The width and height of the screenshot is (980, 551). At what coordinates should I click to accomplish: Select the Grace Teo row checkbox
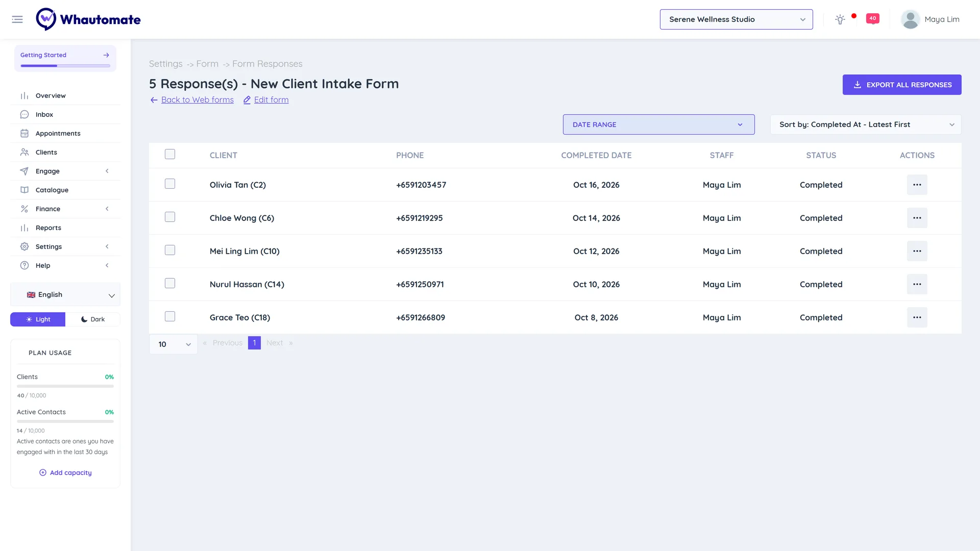click(x=170, y=316)
